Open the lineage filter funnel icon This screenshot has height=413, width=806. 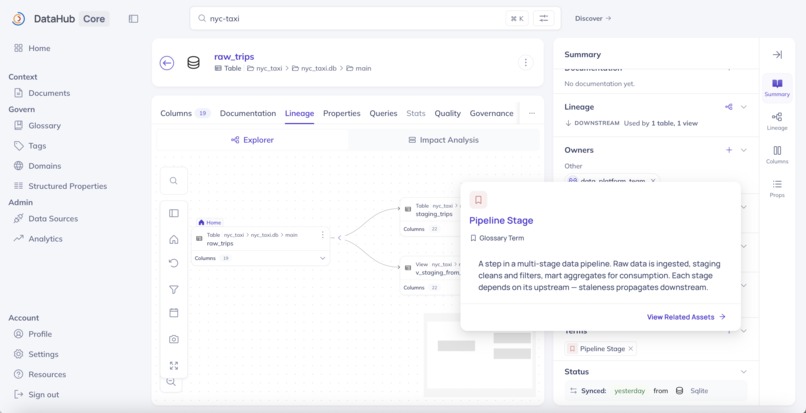coord(174,290)
